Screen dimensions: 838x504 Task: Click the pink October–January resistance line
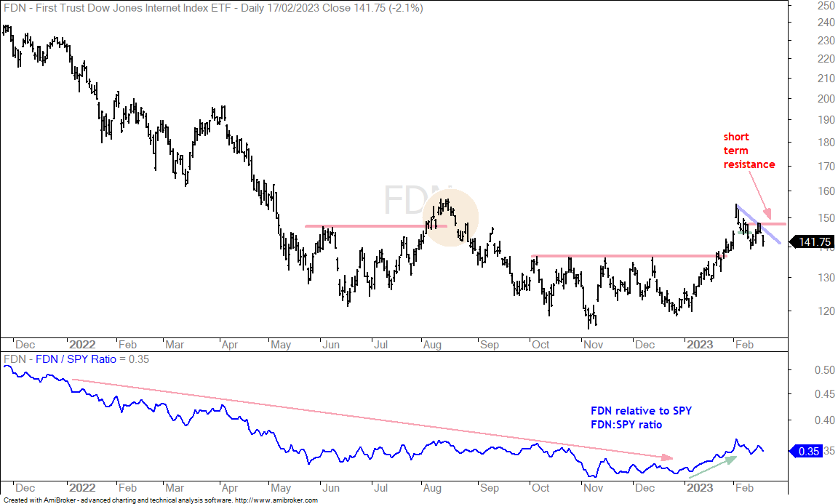pos(629,256)
